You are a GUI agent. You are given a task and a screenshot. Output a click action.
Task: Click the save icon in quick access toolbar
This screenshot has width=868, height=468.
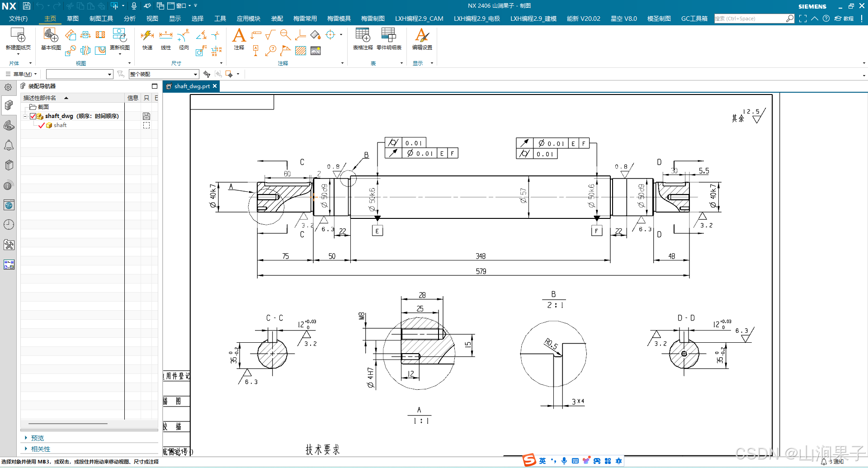27,6
